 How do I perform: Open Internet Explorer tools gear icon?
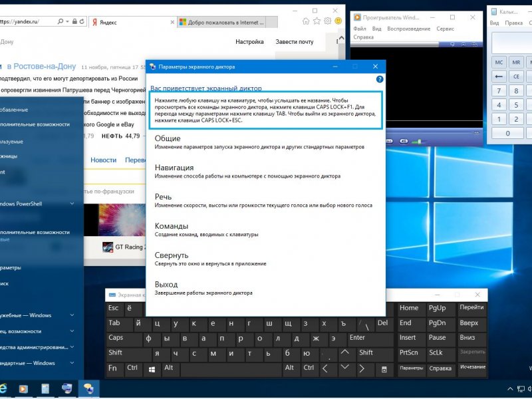coord(327,21)
